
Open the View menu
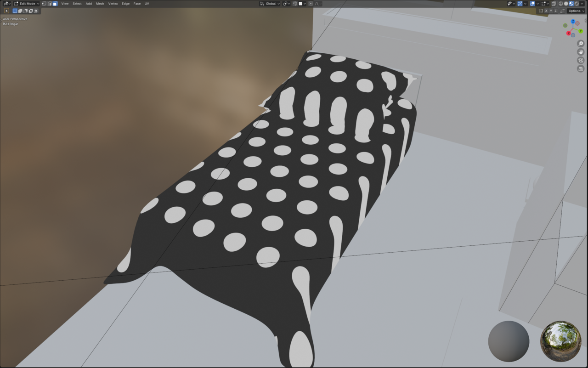65,4
